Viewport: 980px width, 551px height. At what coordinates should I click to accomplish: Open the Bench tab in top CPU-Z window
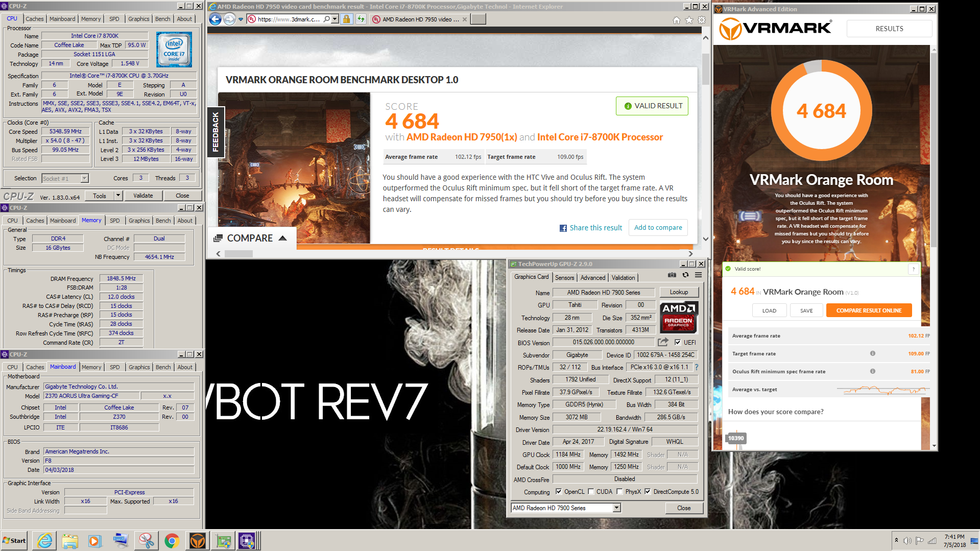click(x=163, y=19)
